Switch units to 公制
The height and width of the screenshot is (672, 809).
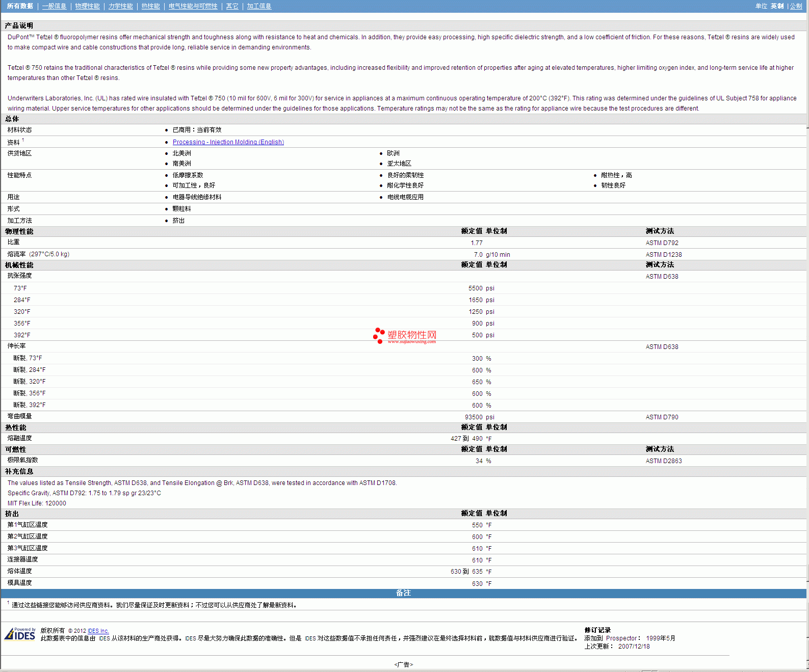796,6
